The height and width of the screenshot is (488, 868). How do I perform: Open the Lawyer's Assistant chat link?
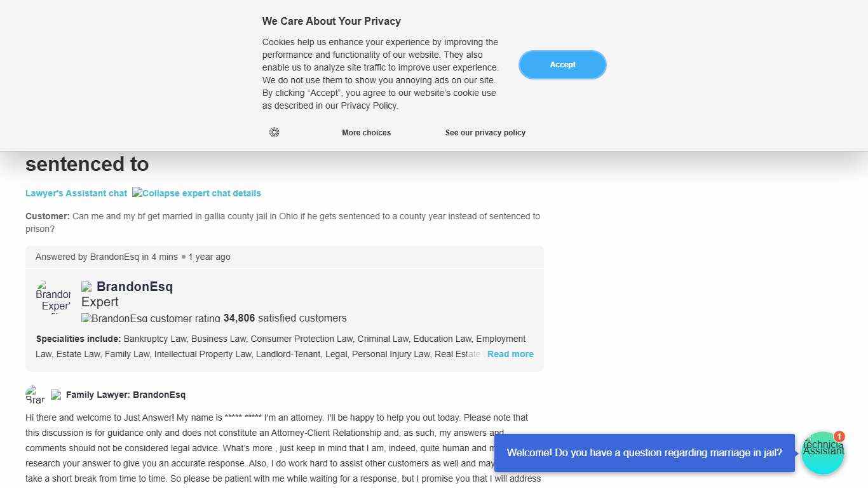[x=76, y=193]
